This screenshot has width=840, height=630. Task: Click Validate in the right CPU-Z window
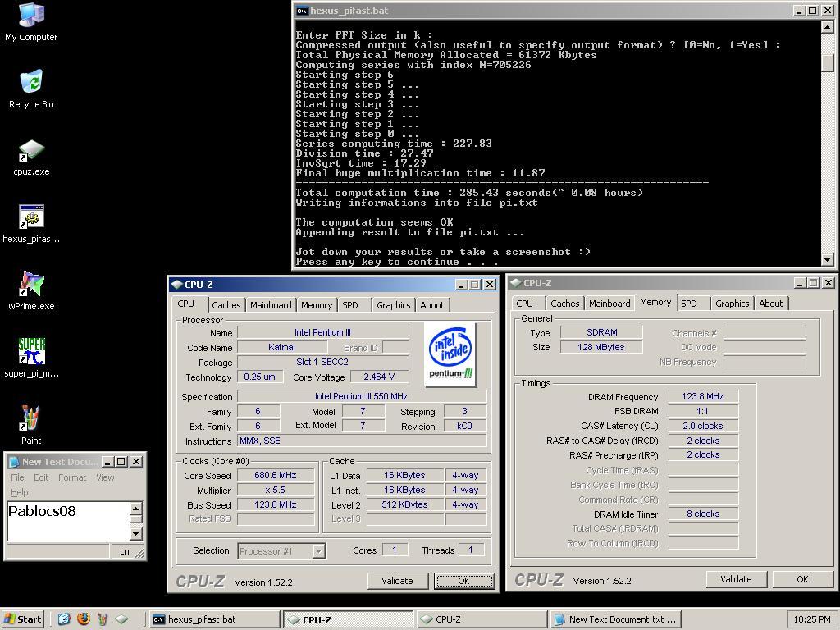click(736, 579)
